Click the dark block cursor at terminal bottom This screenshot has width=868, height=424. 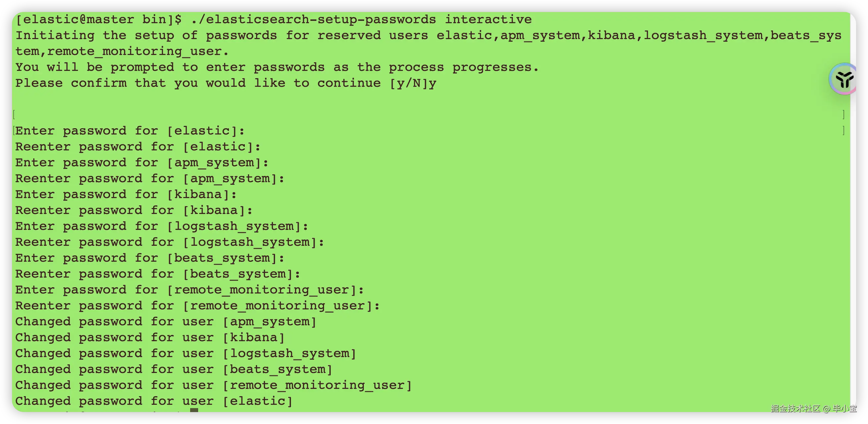194,410
